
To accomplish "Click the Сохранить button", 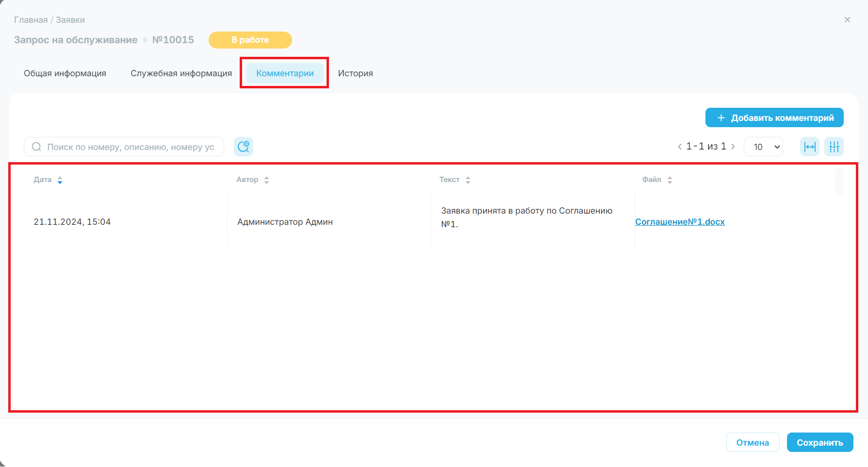I will tap(820, 442).
